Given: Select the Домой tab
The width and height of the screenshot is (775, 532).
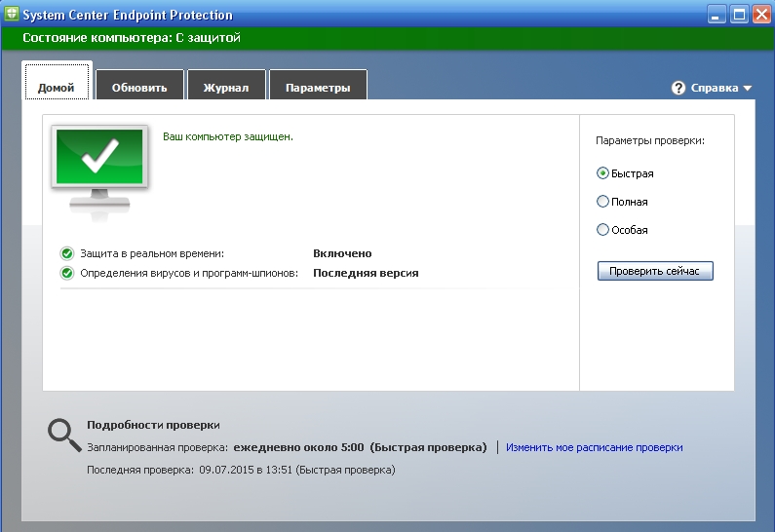Looking at the screenshot, I should [x=57, y=88].
